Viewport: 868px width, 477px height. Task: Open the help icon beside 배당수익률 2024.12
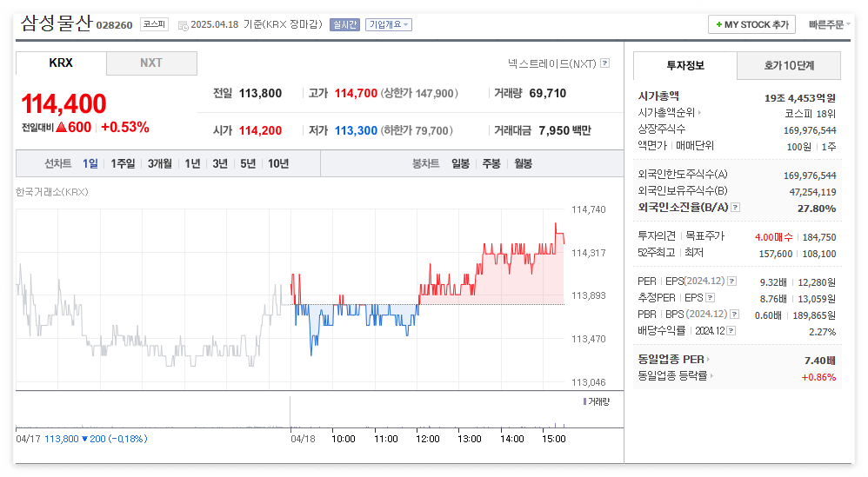[731, 330]
